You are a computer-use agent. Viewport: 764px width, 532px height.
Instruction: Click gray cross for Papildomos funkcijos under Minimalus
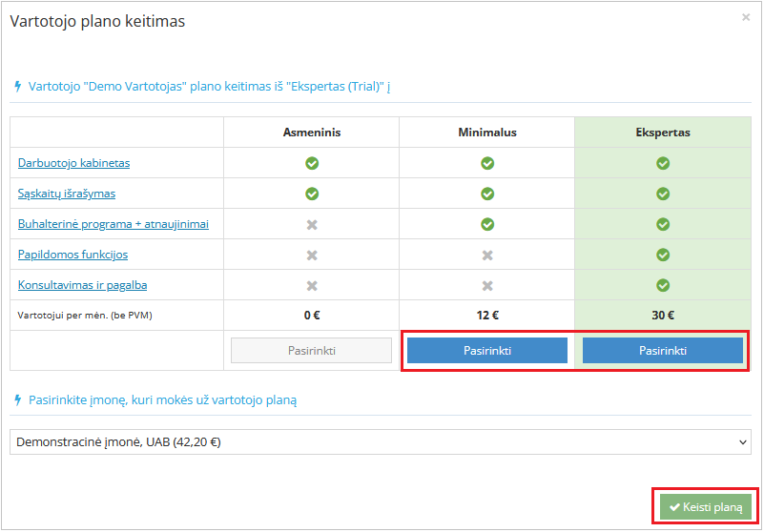click(x=487, y=255)
